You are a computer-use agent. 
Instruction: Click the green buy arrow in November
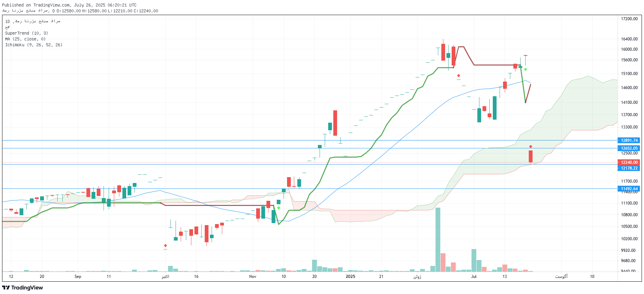278,208
